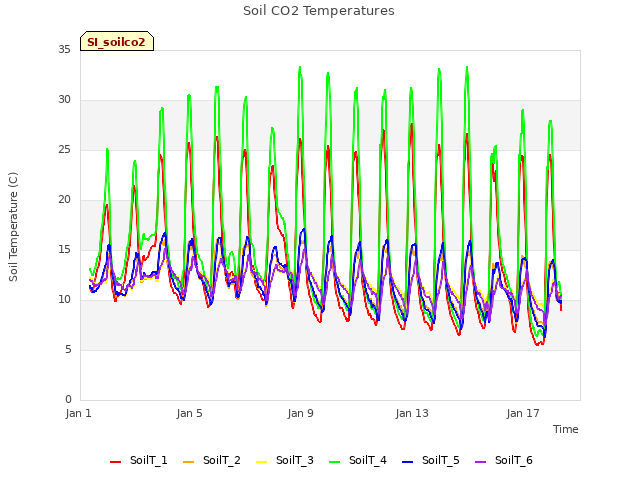The width and height of the screenshot is (640, 480).
Task: Toggle the SoilT_6 legend entry
Action: point(504,460)
